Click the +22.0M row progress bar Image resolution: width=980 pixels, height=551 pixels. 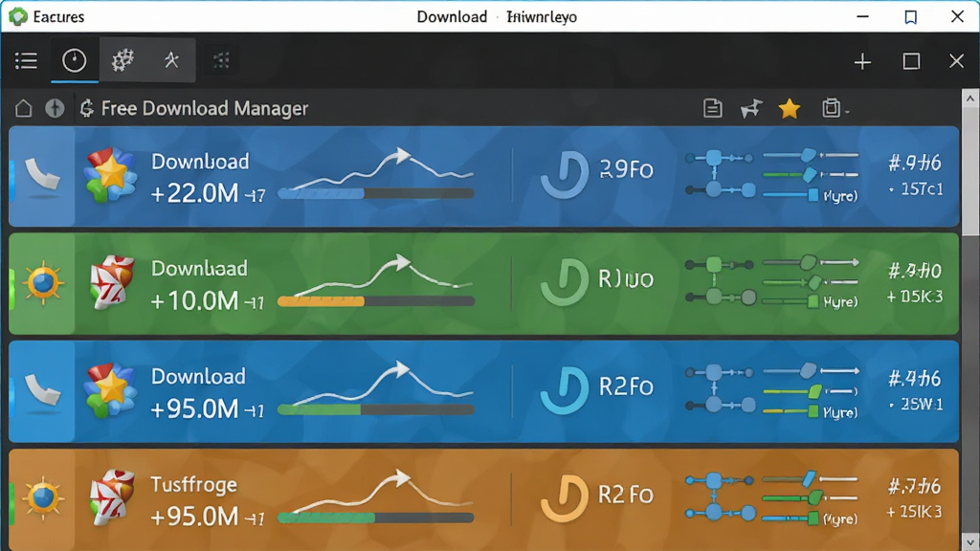tap(375, 193)
